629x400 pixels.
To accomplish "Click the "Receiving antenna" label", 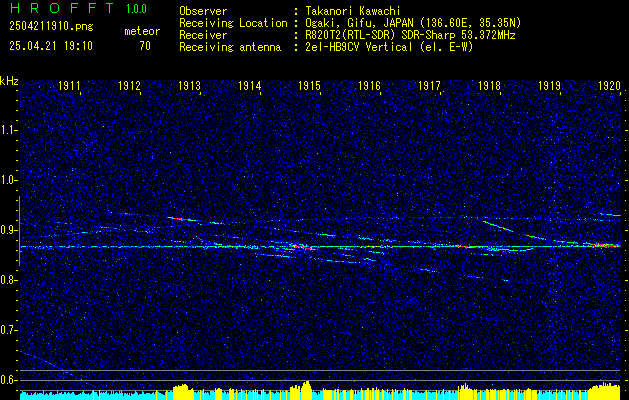I will (x=230, y=47).
